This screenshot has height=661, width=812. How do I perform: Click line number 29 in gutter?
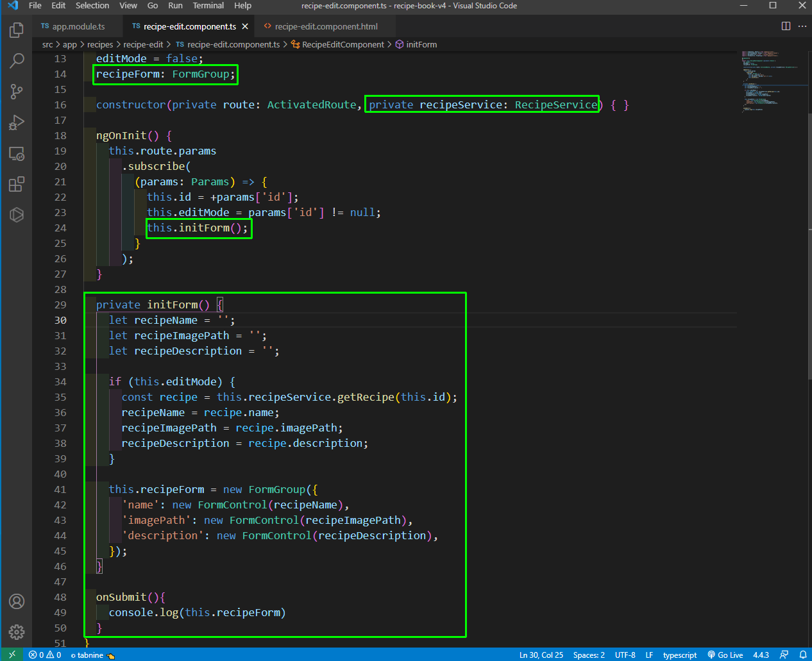(x=60, y=305)
